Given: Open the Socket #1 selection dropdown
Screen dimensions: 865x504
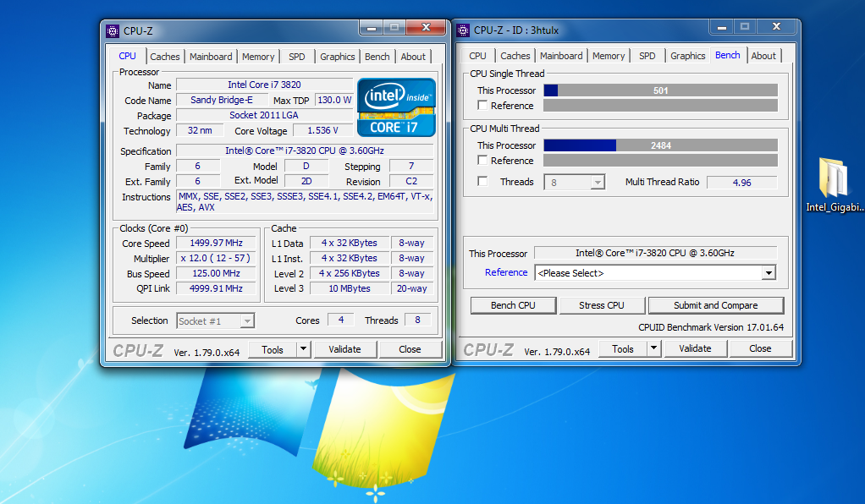Looking at the screenshot, I should (216, 321).
